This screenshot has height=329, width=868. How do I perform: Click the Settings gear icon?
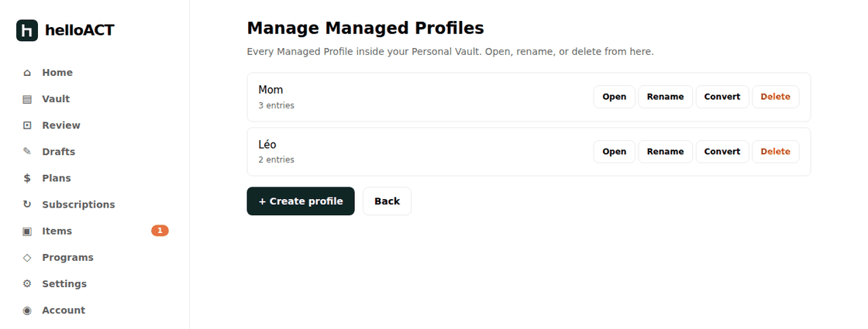pos(27,283)
